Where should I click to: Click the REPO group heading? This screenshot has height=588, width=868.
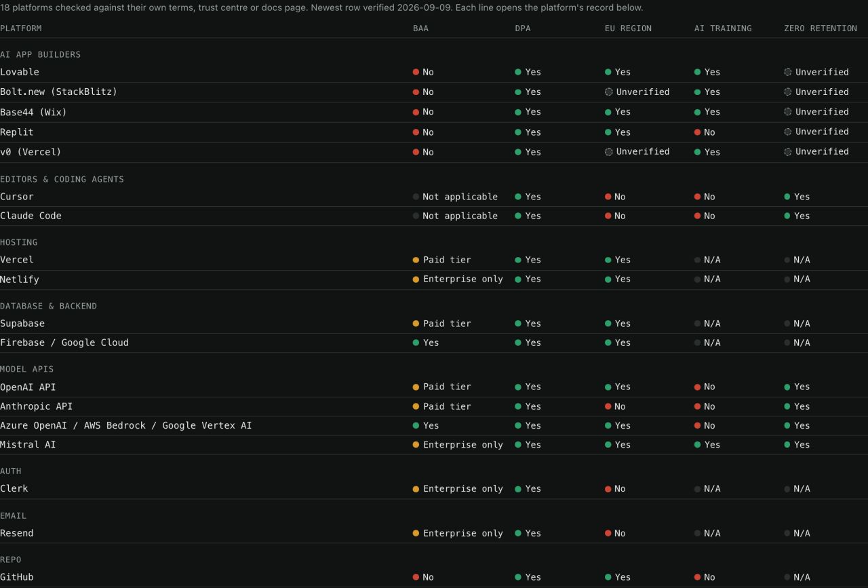tap(11, 560)
